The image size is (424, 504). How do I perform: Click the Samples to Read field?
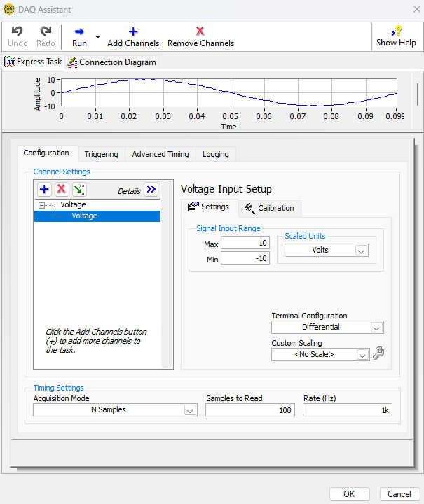249,410
